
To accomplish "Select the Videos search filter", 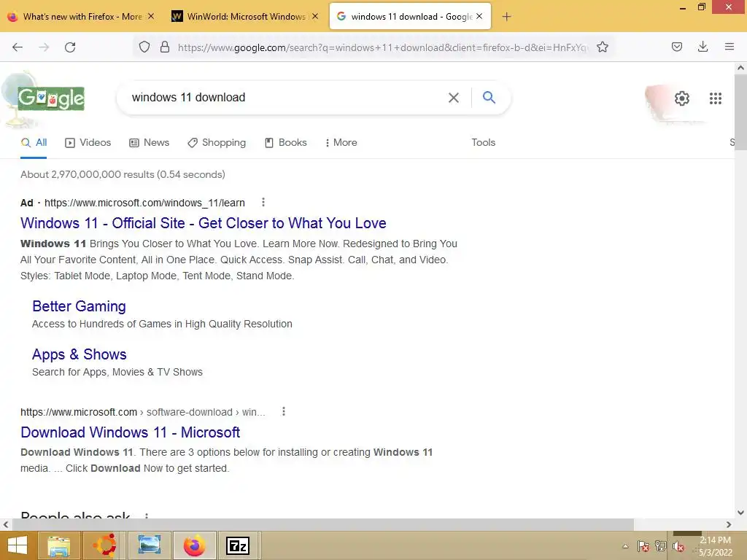I will (88, 142).
